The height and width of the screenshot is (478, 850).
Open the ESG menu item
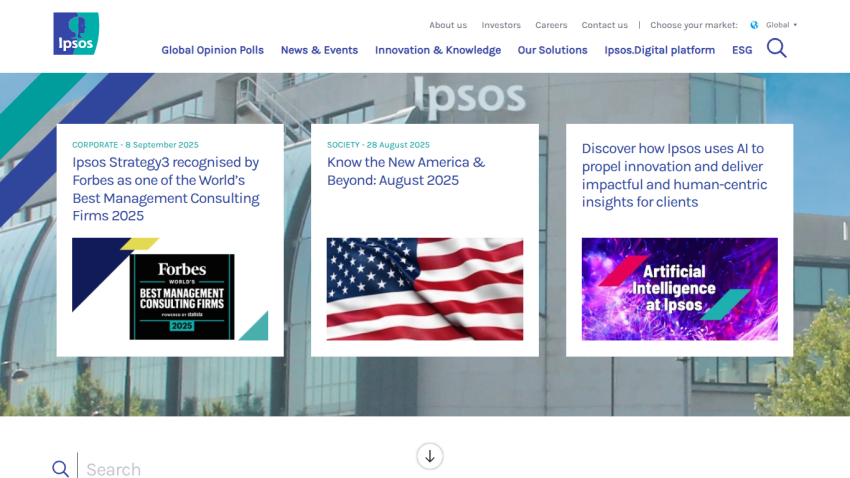742,50
